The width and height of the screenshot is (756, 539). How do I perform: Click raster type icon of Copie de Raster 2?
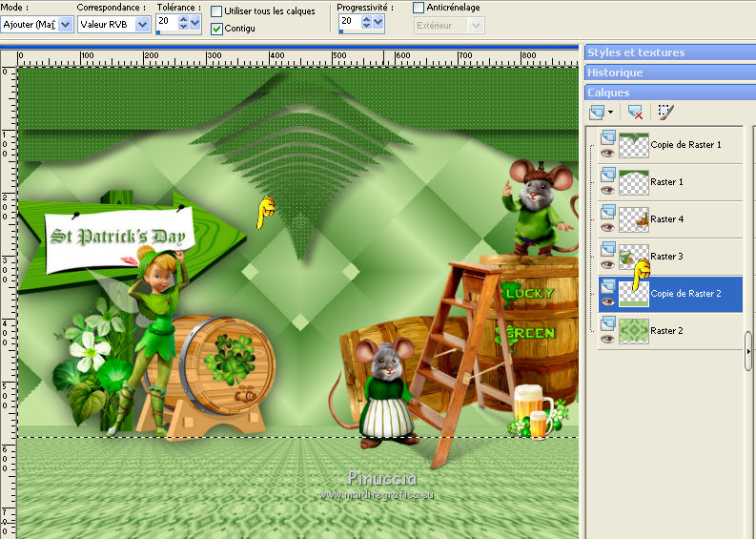pos(608,286)
